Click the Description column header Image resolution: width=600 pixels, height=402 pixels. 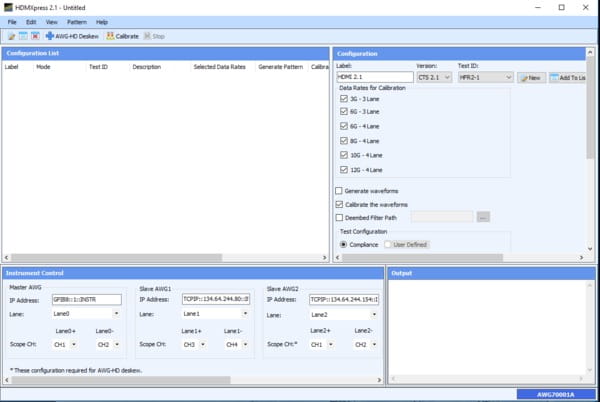[x=147, y=67]
